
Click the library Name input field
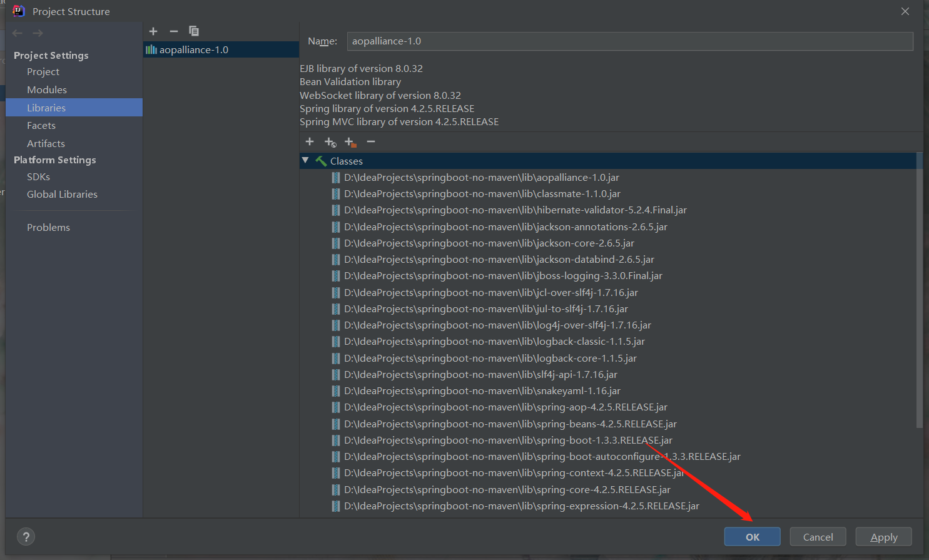(630, 41)
